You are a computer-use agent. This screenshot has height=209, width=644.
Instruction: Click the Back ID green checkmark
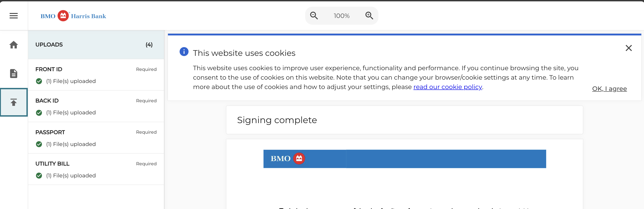click(x=39, y=113)
